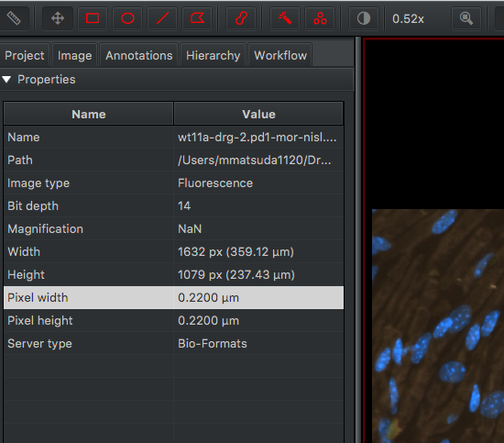Collapse the Properties section
Screen dimensions: 504x443
[x=6, y=80]
